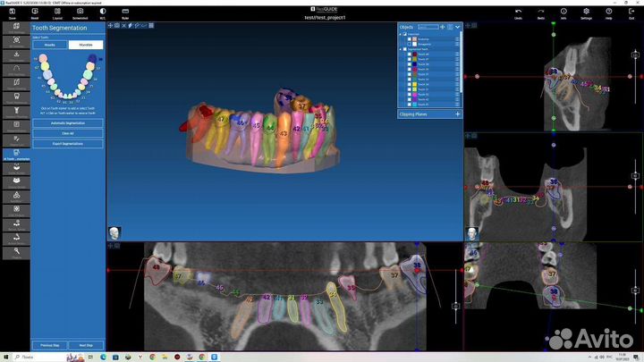644x362 pixels.
Task: Click the grid icon in 3D view toolbar
Action: click(151, 25)
